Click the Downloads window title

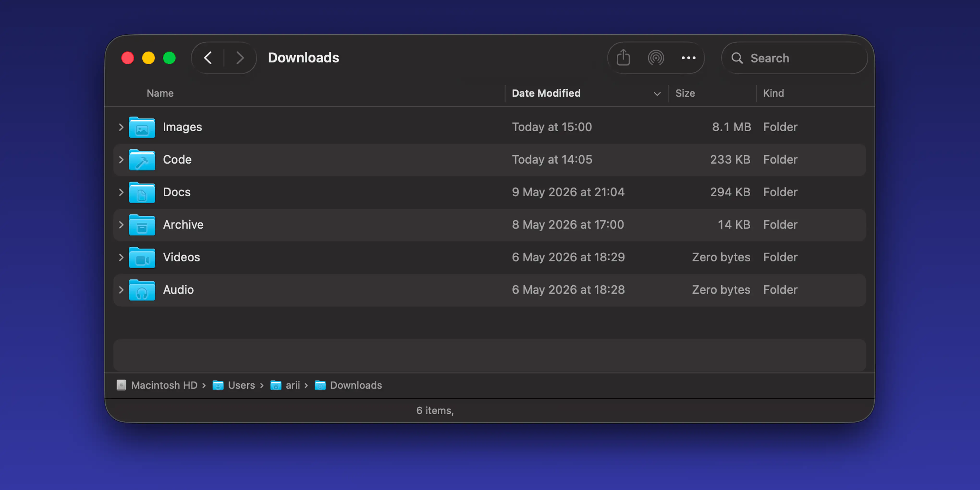coord(303,58)
